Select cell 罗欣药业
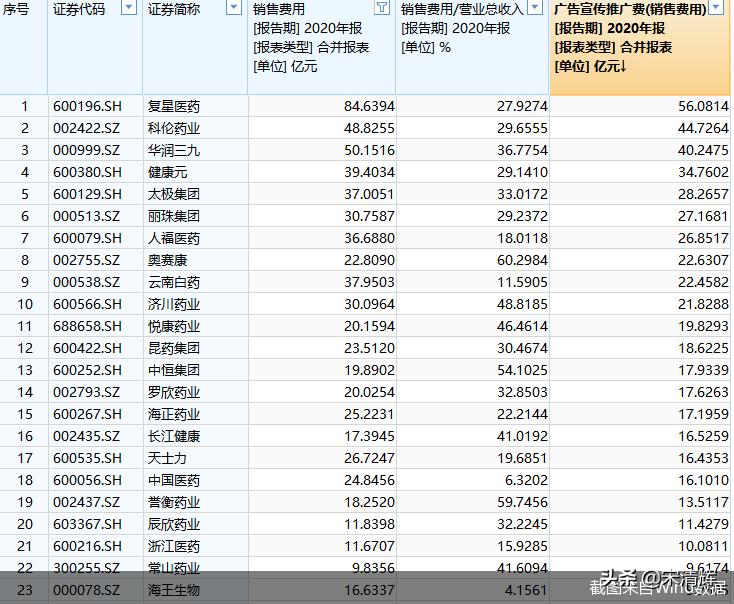This screenshot has width=734, height=604. 174,392
